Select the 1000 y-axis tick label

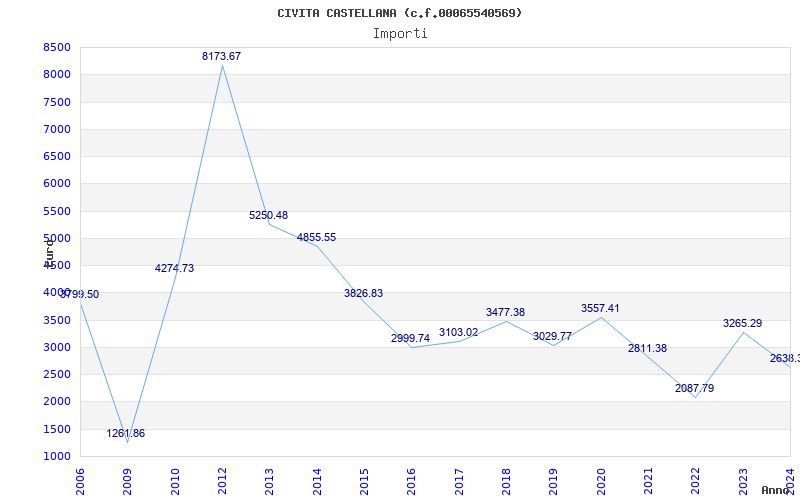point(57,457)
